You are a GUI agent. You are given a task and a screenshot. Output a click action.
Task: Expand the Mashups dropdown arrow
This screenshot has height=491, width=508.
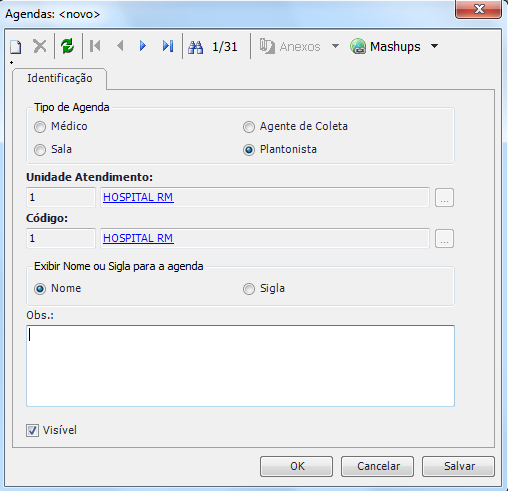[434, 46]
